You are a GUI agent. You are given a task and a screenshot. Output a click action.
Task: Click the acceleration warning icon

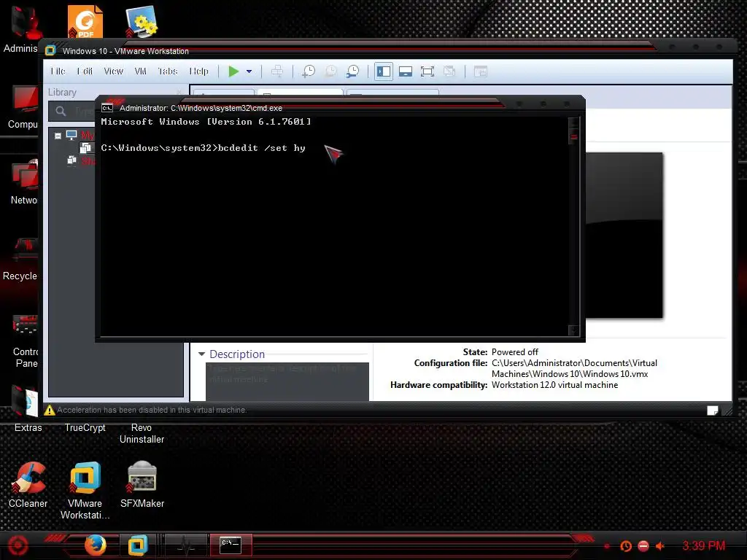coord(50,410)
